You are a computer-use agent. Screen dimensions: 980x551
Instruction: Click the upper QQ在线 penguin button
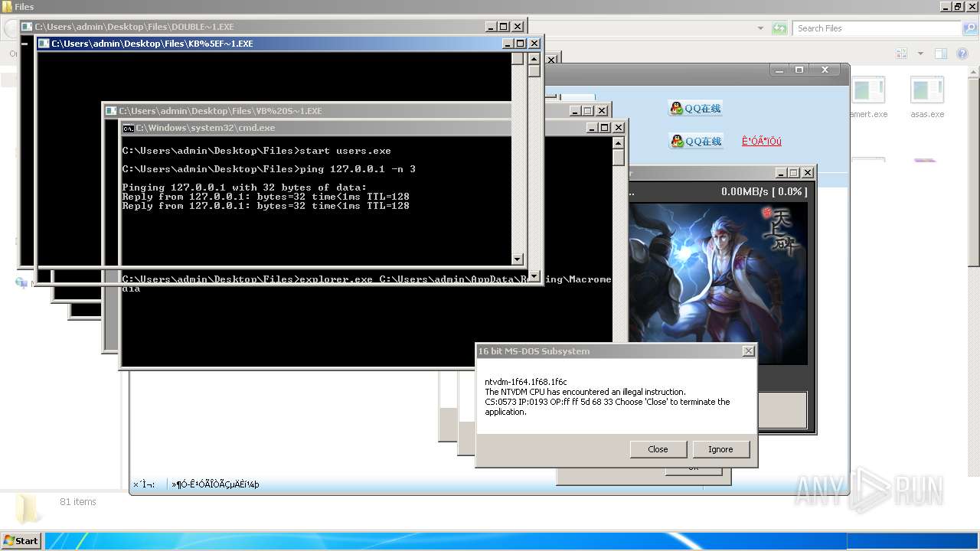695,109
